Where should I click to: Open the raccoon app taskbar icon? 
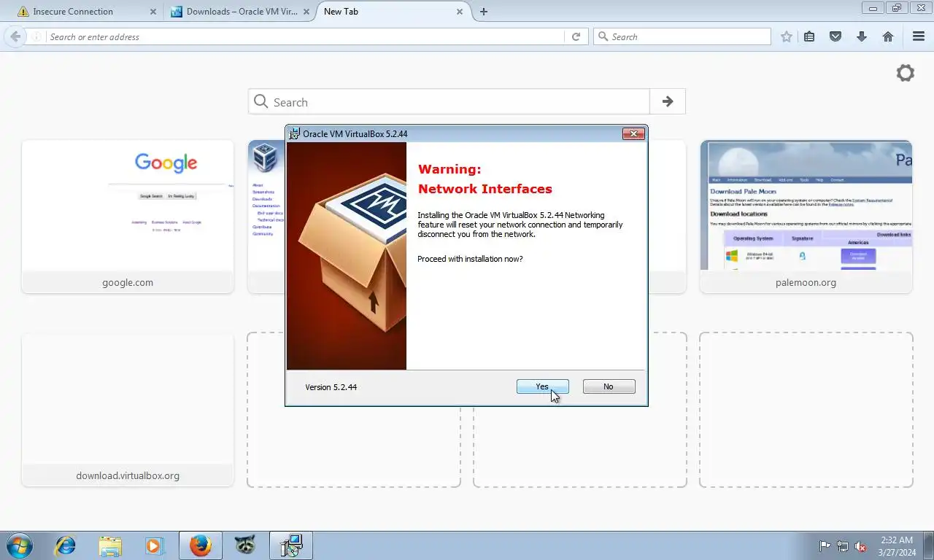coord(245,545)
